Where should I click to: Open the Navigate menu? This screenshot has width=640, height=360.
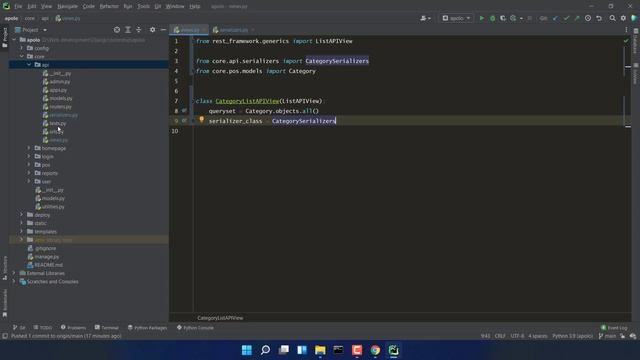coord(67,7)
